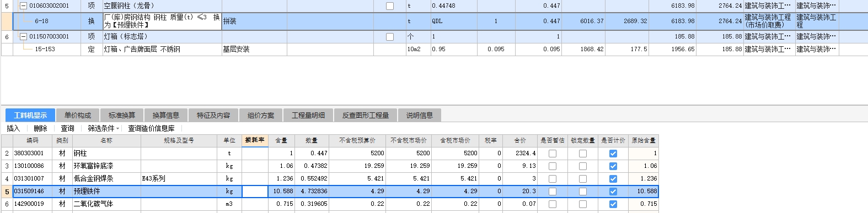Screen dimensions: 868x213
Task: Click 查询造价信息库 button
Action: (151, 128)
